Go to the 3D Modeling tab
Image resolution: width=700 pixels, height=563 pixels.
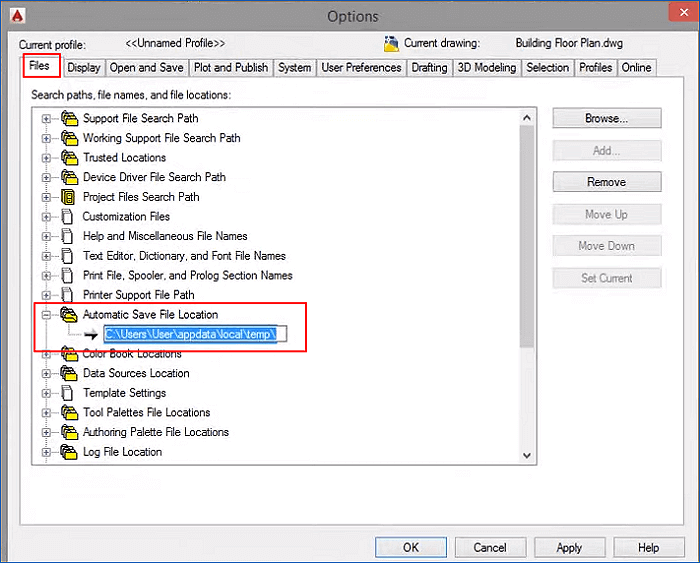pyautogui.click(x=487, y=68)
